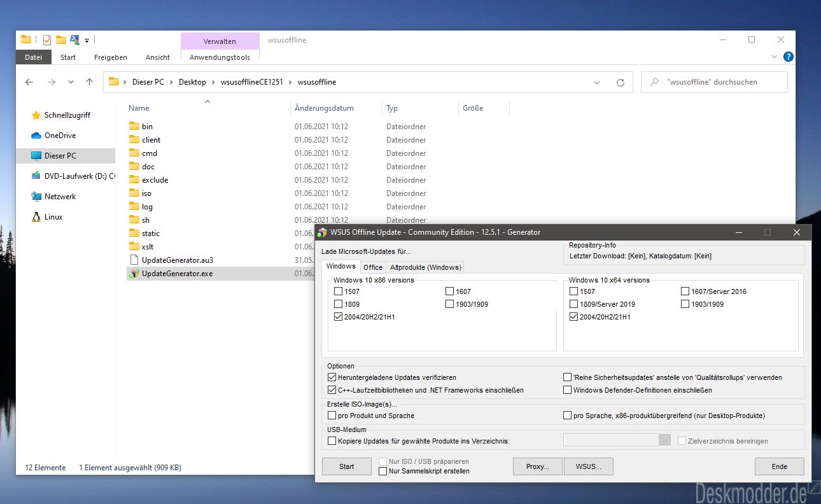The image size is (821, 504).
Task: Enable x64 1809/Server 2019 checkbox
Action: [573, 304]
